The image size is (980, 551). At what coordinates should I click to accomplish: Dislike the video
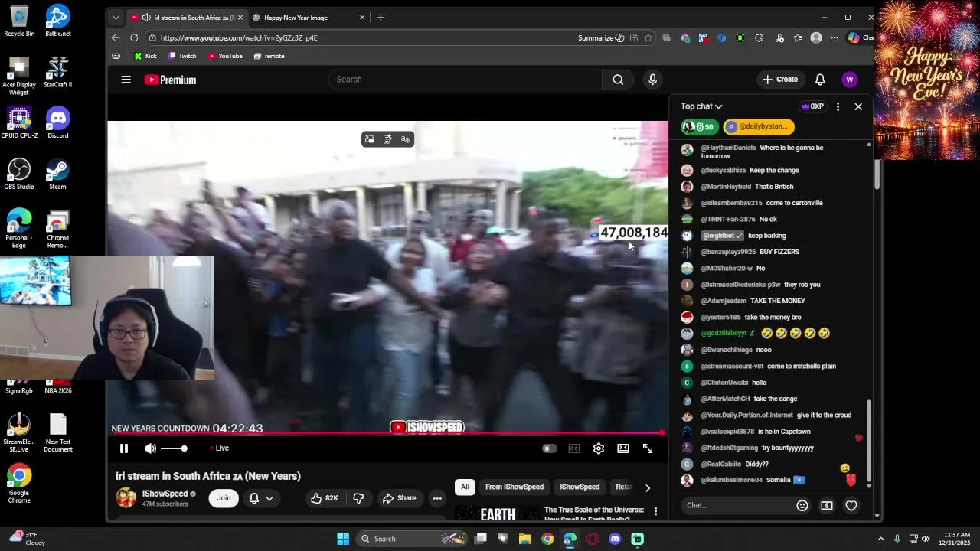[358, 498]
